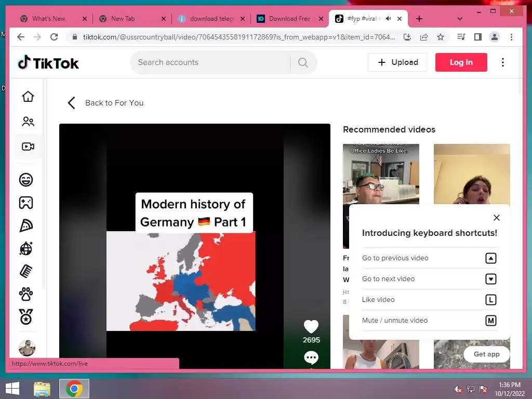The width and height of the screenshot is (532, 399).
Task: Click the down arrow key for next video
Action: click(x=491, y=279)
